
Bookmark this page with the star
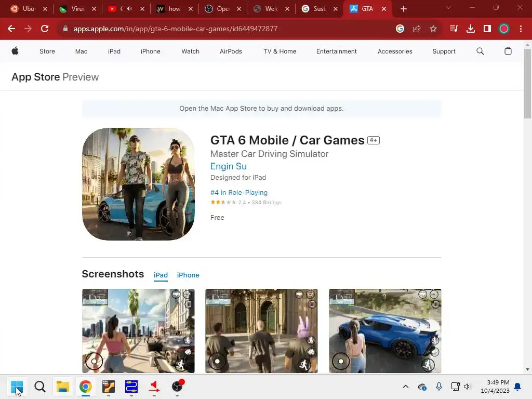(x=433, y=29)
